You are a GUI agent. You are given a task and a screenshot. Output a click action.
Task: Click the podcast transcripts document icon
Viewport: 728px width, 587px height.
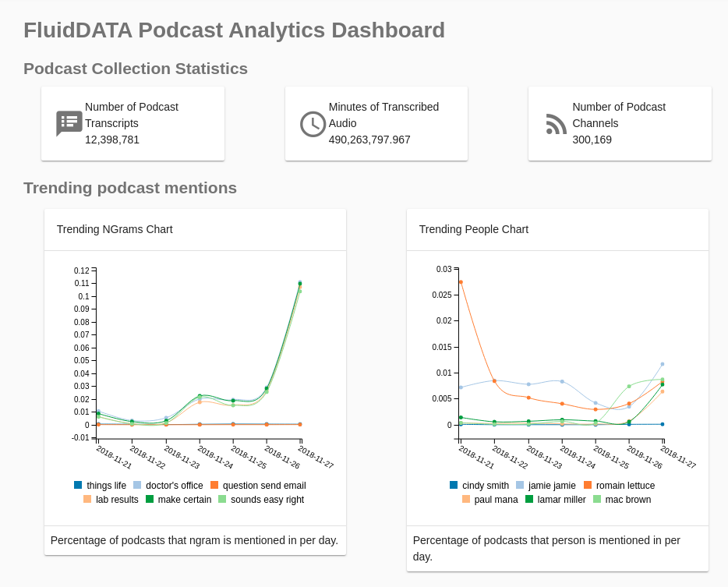(x=69, y=123)
